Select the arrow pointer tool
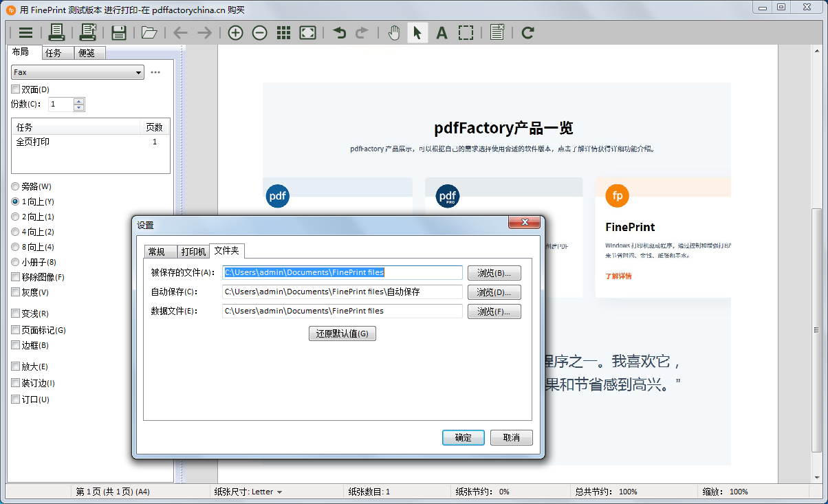 tap(417, 32)
